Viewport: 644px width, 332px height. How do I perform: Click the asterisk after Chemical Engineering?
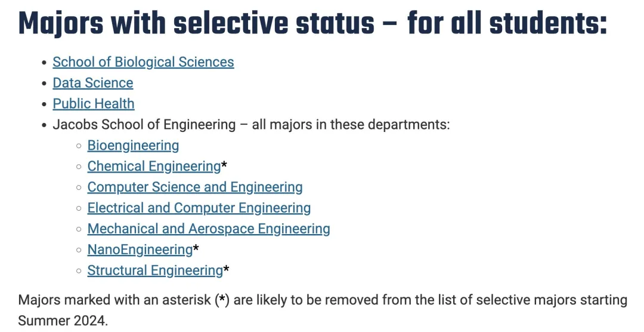(x=224, y=165)
